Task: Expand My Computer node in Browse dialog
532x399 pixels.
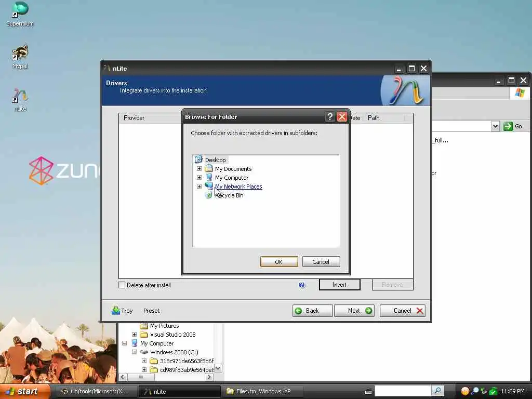Action: coord(199,178)
